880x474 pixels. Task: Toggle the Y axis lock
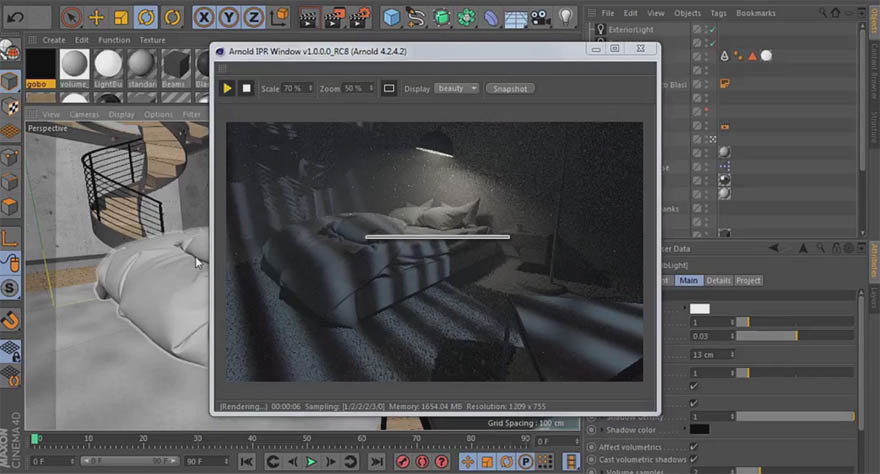(x=228, y=18)
